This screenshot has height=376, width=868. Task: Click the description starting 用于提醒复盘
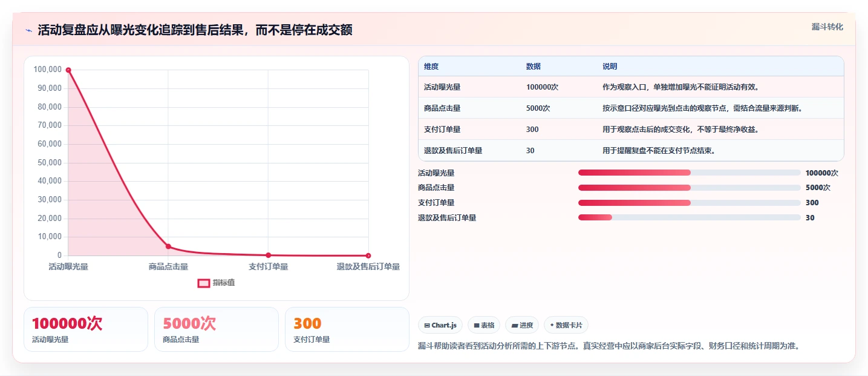pos(659,151)
